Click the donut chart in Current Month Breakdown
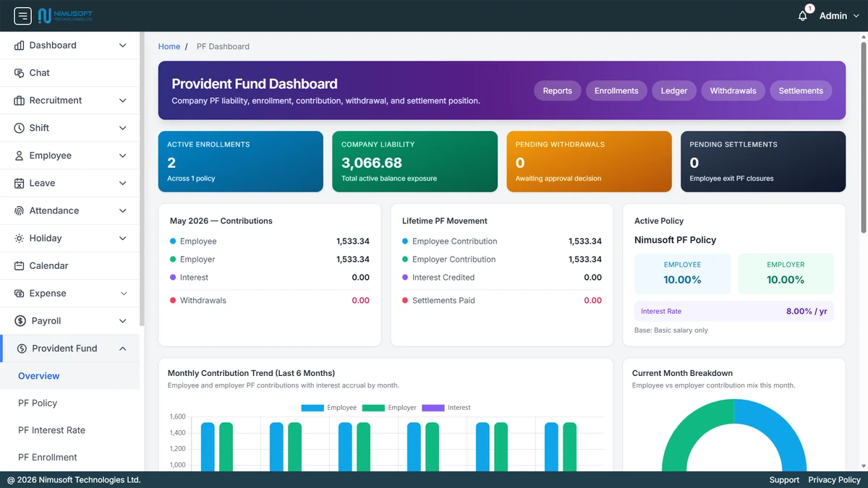Viewport: 868px width, 488px height. [734, 435]
